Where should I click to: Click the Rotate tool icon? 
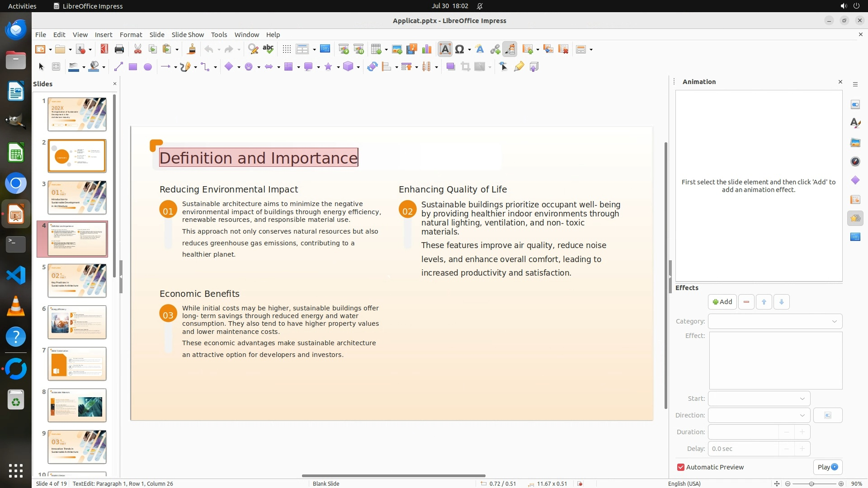[372, 67]
